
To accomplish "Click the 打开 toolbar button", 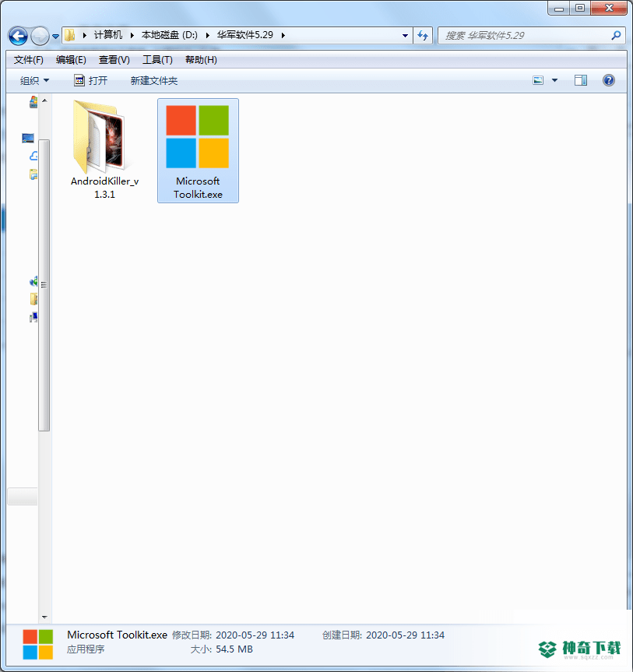I will pyautogui.click(x=90, y=80).
